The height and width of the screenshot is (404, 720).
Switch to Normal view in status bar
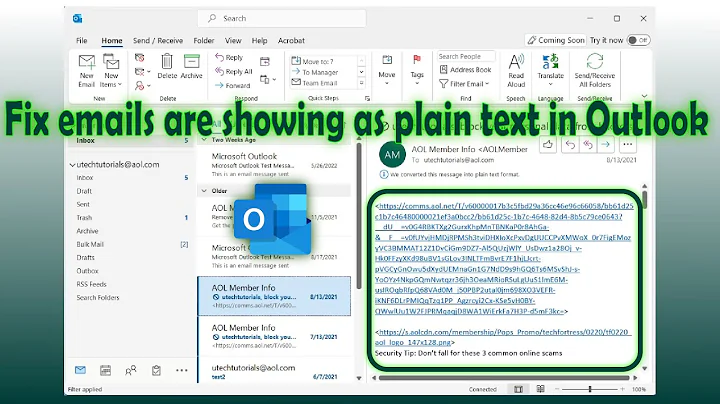518,389
